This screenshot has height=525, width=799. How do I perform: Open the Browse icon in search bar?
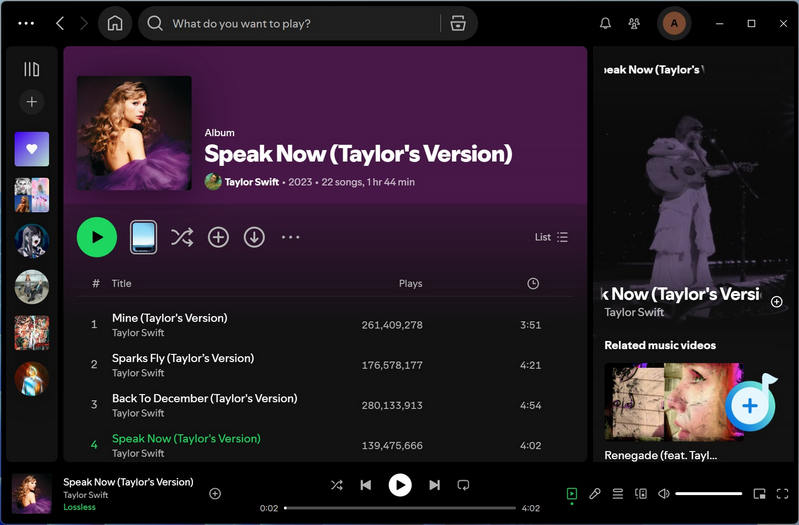click(x=458, y=23)
